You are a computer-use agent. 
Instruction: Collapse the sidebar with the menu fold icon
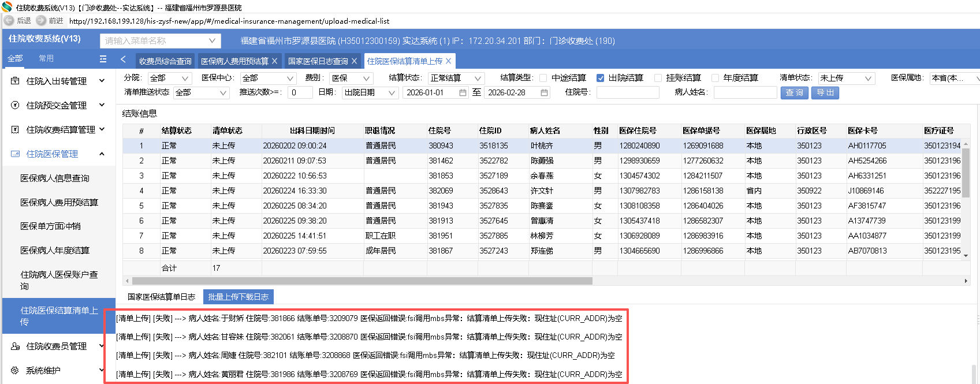click(x=103, y=59)
